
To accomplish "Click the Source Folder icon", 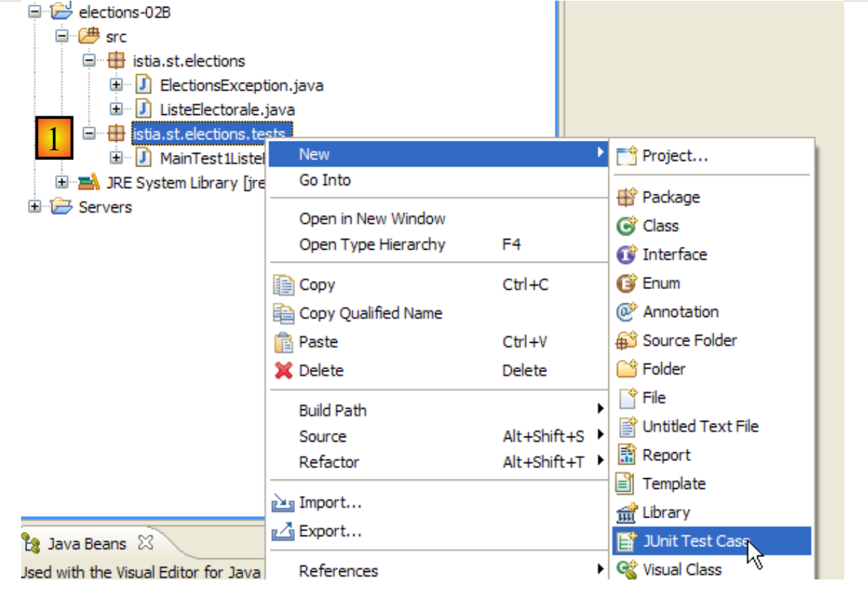I will [625, 341].
